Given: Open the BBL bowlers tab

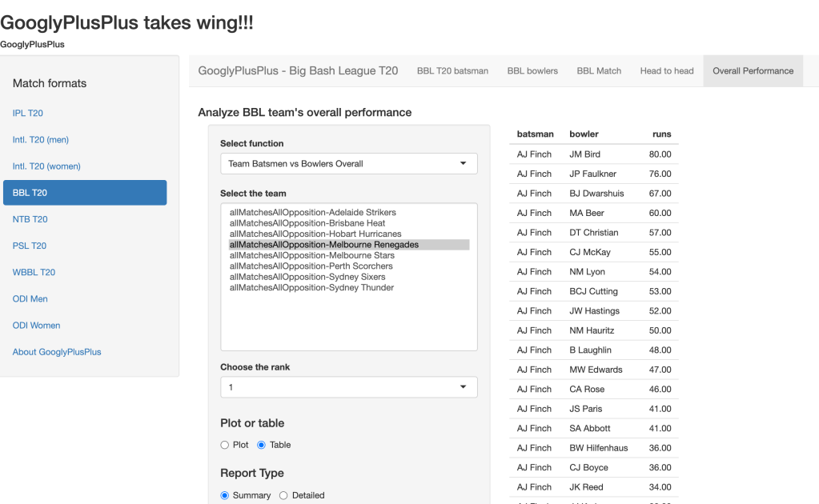Looking at the screenshot, I should pos(532,70).
